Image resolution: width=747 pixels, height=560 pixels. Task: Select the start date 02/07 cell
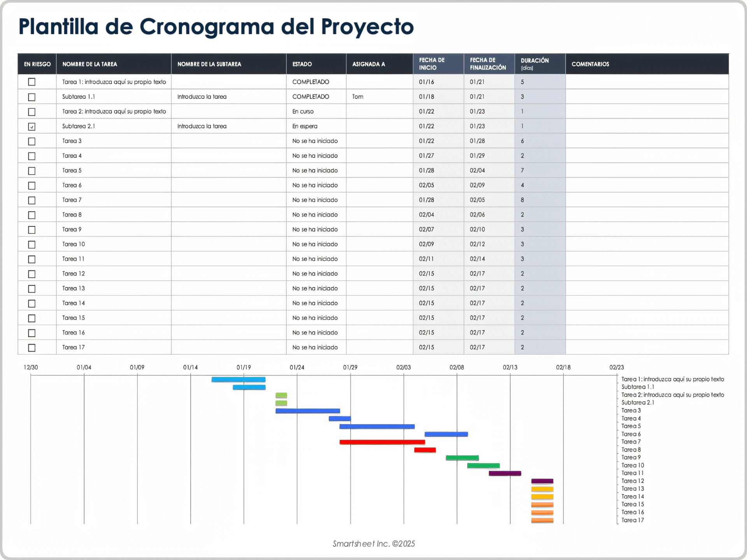coord(438,229)
